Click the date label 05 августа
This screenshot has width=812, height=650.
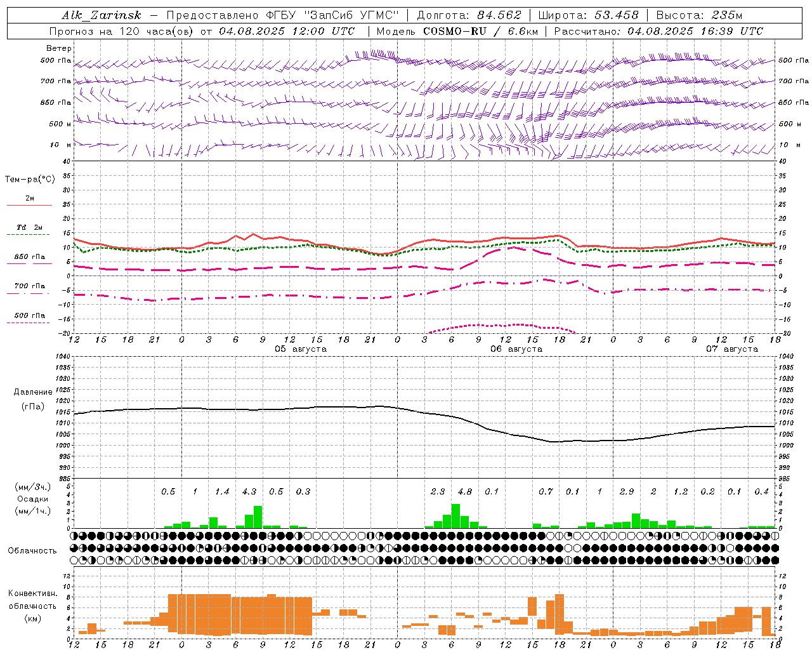(301, 349)
